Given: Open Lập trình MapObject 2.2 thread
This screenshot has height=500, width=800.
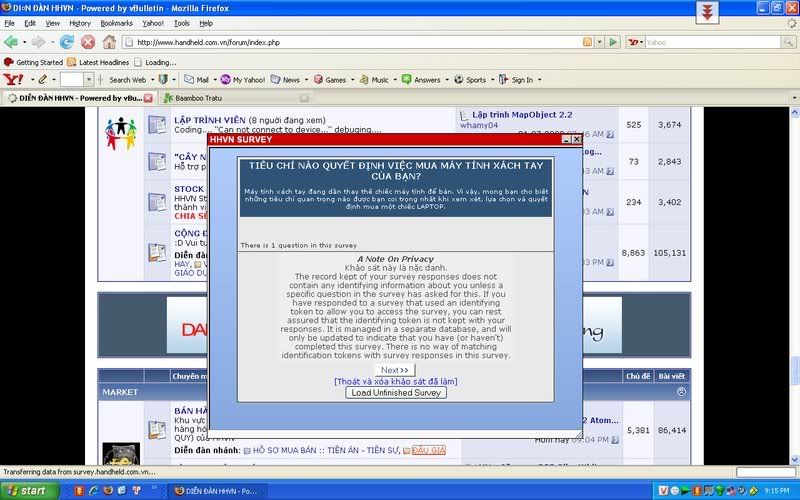Looking at the screenshot, I should 522,115.
